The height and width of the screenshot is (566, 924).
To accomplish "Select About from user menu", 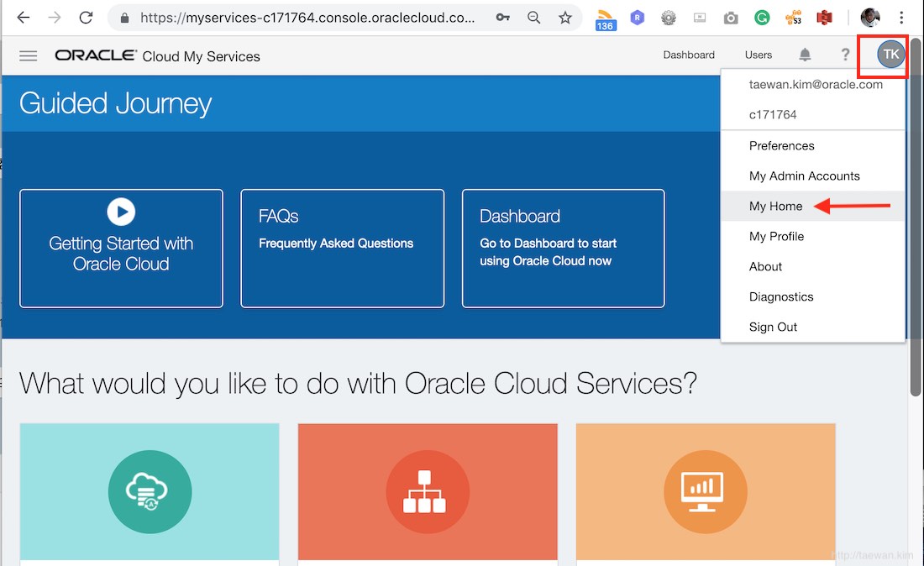I will (x=812, y=266).
